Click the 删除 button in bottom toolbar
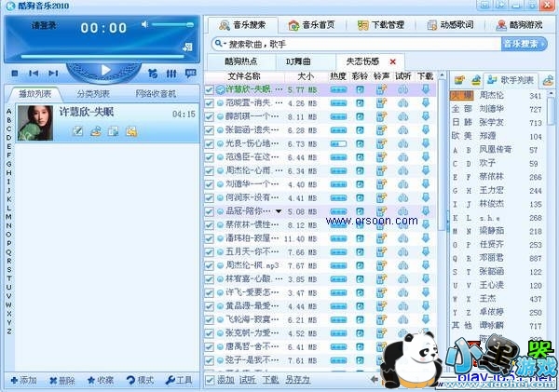This screenshot has width=559, height=392. tap(62, 381)
